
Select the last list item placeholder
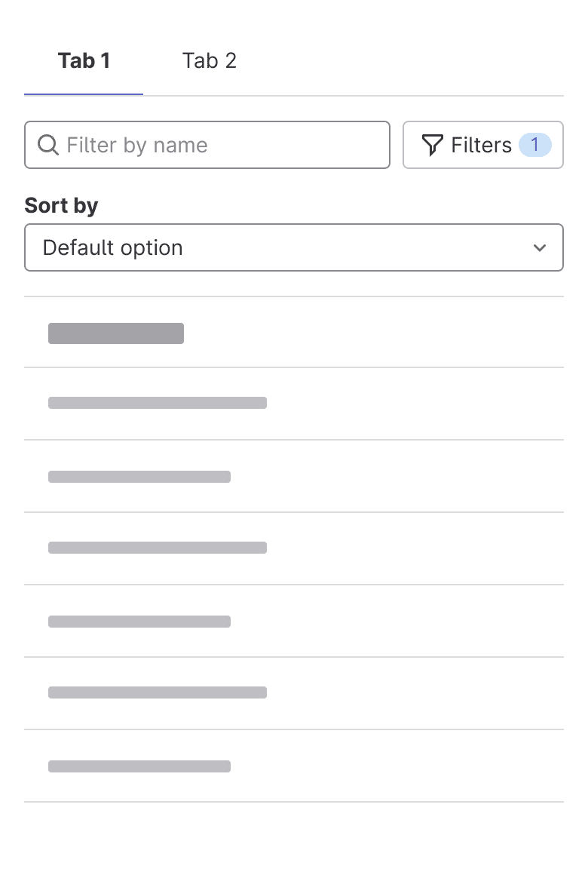coord(294,766)
